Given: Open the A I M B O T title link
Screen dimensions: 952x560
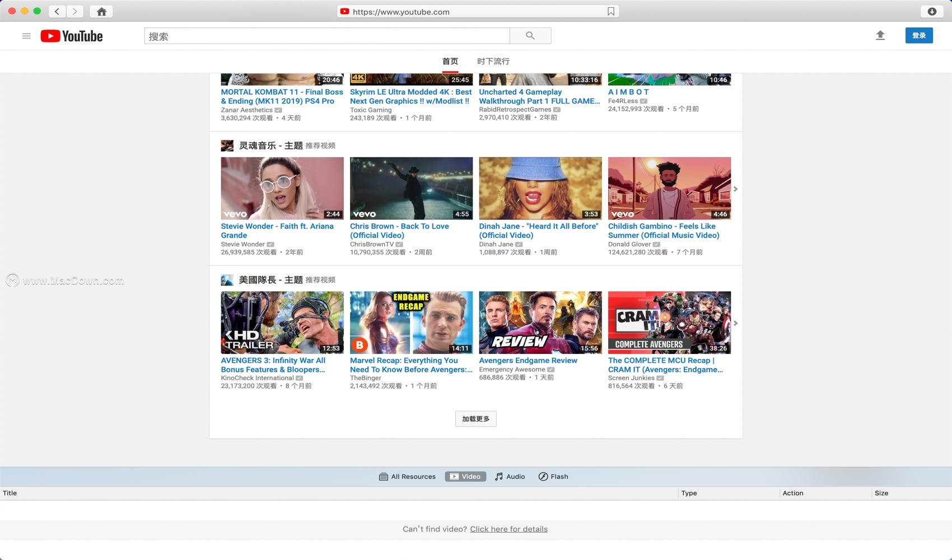Looking at the screenshot, I should [x=628, y=92].
